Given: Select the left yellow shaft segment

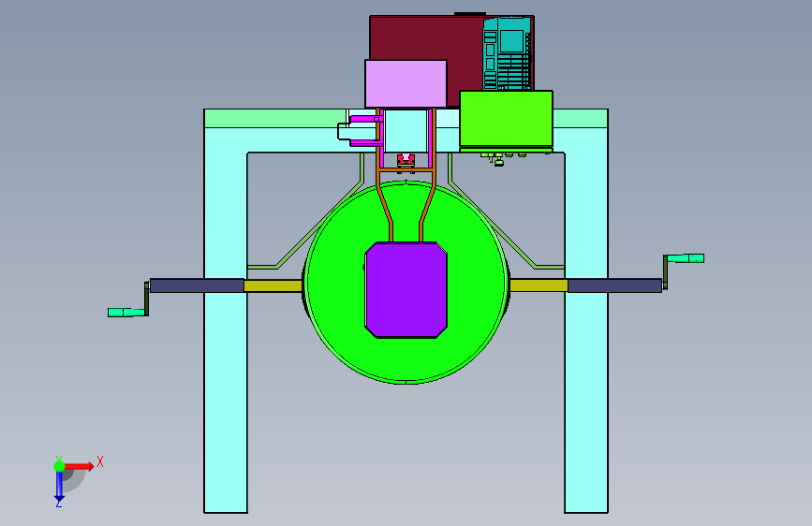Looking at the screenshot, I should click(273, 285).
